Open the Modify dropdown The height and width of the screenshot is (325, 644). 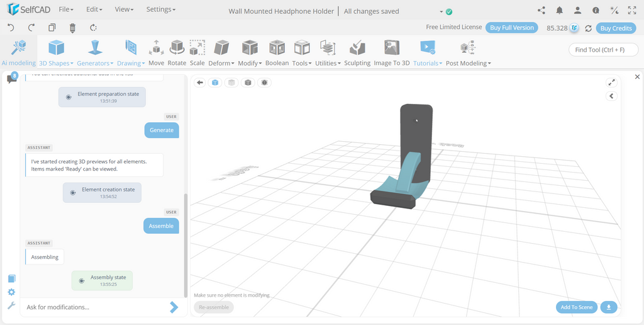point(250,53)
